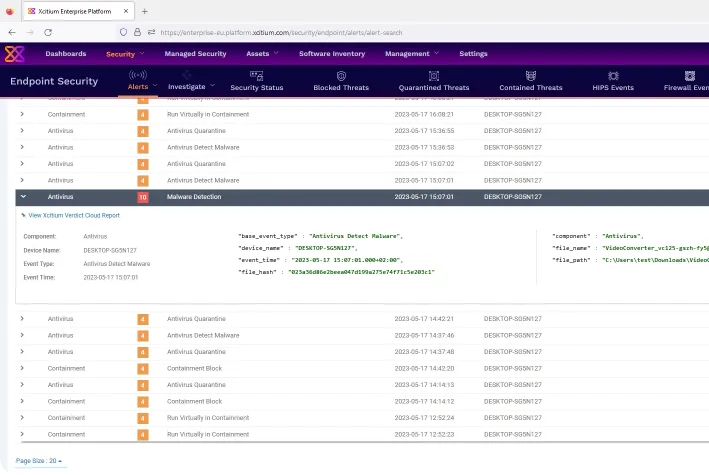Click Device Name value DESKTOP-SG5N127 in details

(110, 251)
